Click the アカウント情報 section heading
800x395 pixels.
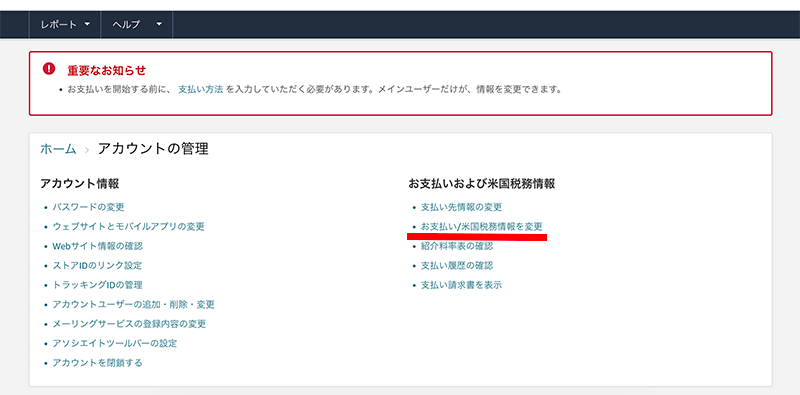click(80, 183)
